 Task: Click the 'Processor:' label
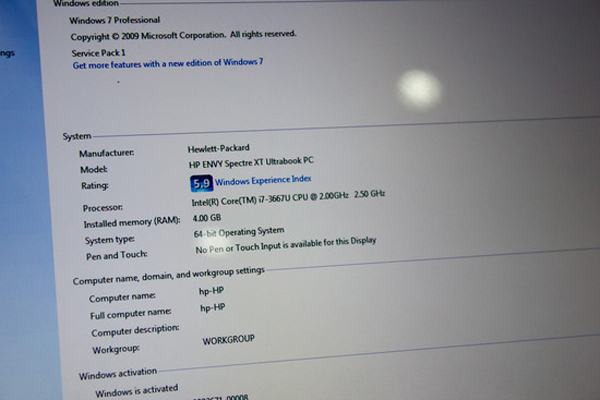click(x=103, y=208)
